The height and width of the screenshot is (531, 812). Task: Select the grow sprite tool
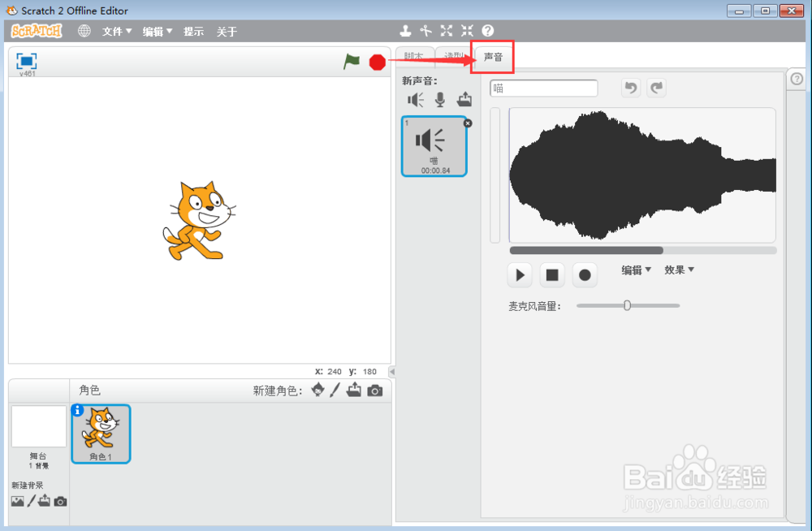pyautogui.click(x=447, y=31)
